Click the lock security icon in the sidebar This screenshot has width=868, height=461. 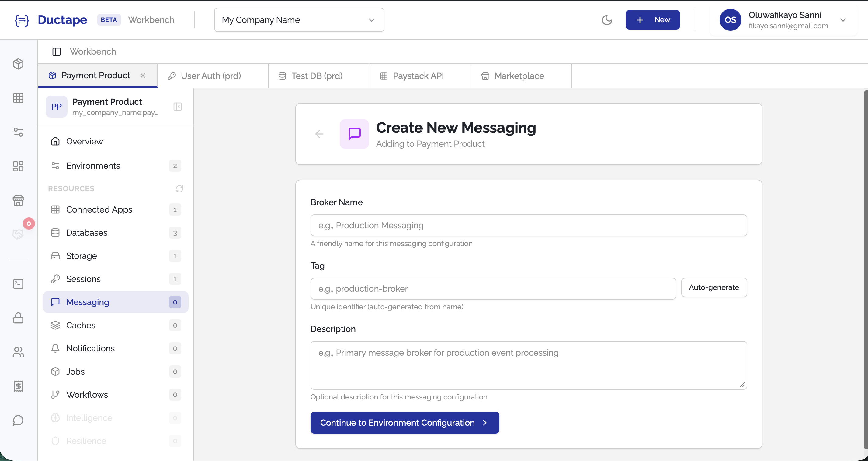coord(18,318)
